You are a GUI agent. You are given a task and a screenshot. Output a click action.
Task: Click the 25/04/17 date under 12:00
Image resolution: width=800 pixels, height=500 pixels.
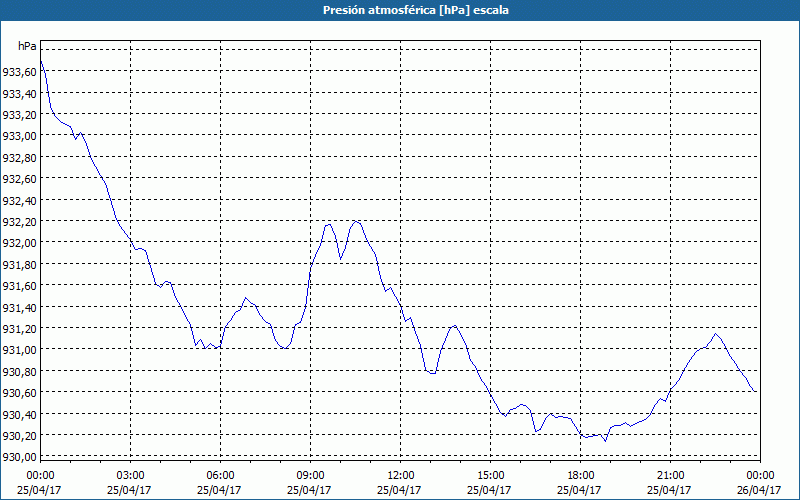(399, 490)
